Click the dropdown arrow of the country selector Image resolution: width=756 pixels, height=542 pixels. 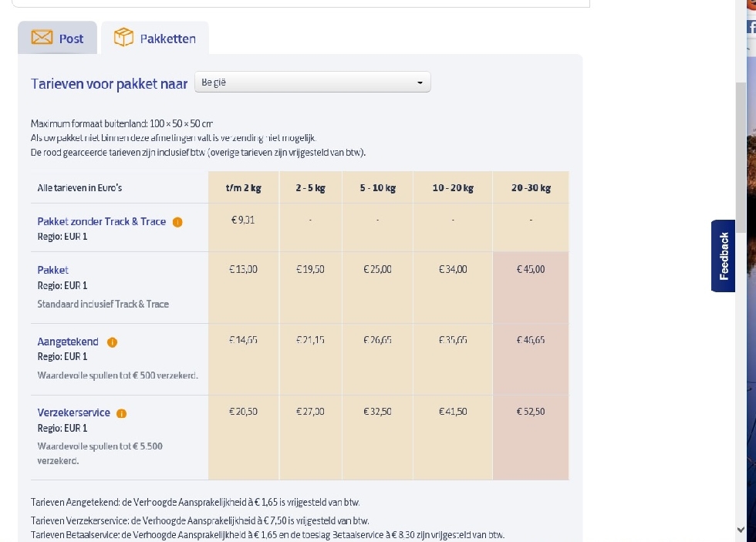click(420, 82)
